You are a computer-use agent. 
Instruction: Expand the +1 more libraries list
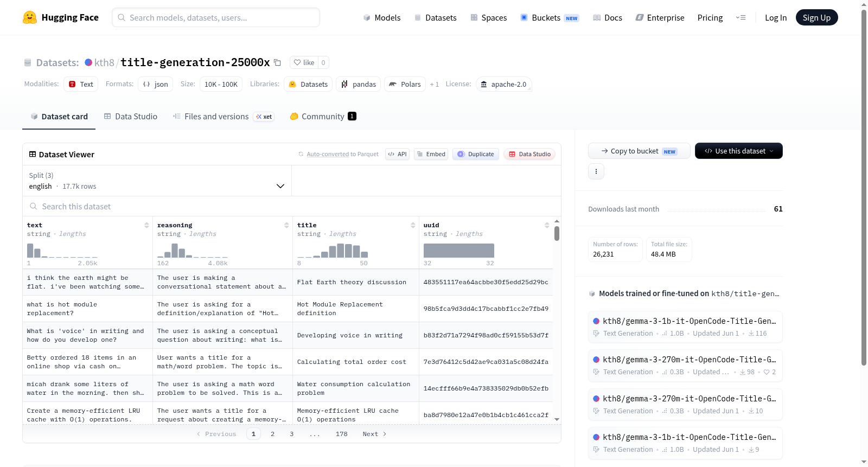[434, 84]
